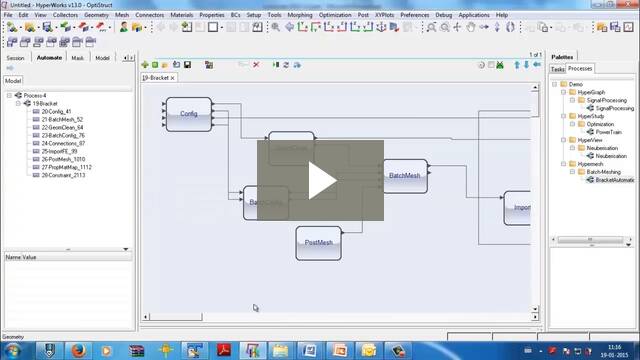Click the black floppy disk save icon
Viewport: 640px width, 360px height.
(187, 65)
